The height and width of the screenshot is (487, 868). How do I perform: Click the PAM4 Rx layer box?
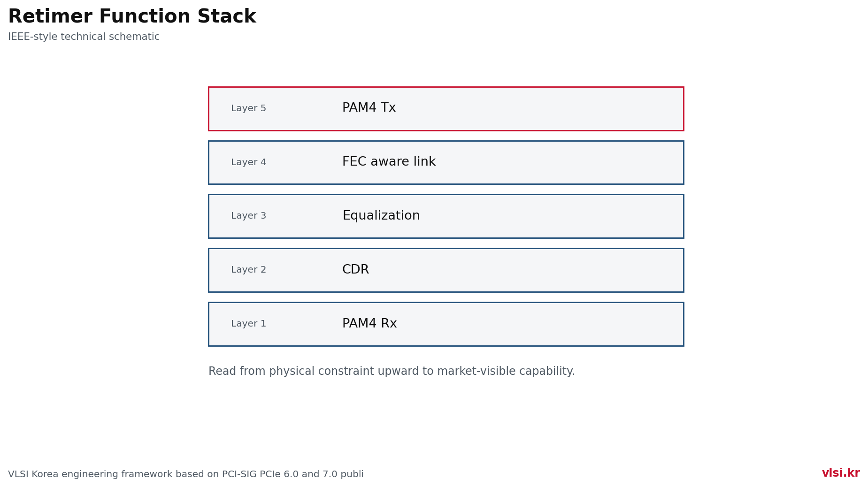point(446,324)
